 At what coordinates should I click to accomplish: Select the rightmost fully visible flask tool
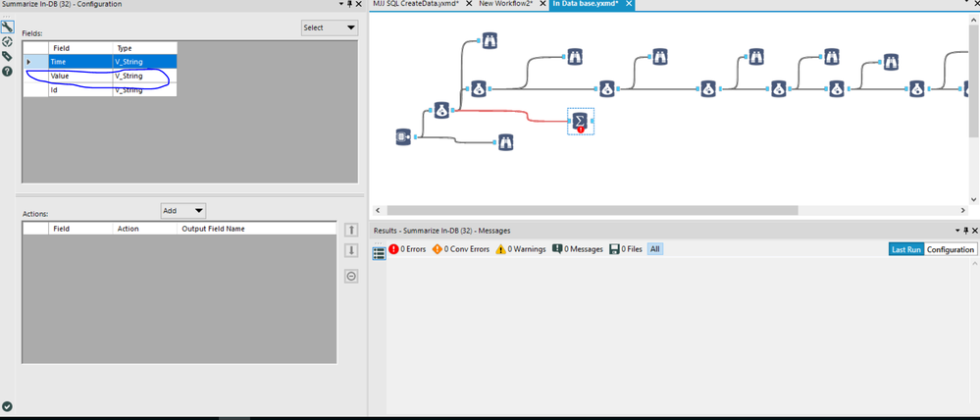point(917,88)
